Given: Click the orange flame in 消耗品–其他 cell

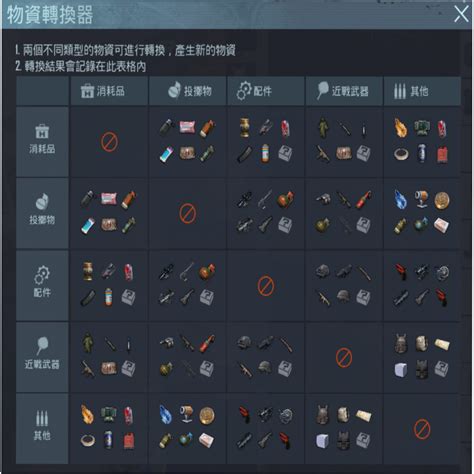Looking at the screenshot, I should [x=401, y=128].
